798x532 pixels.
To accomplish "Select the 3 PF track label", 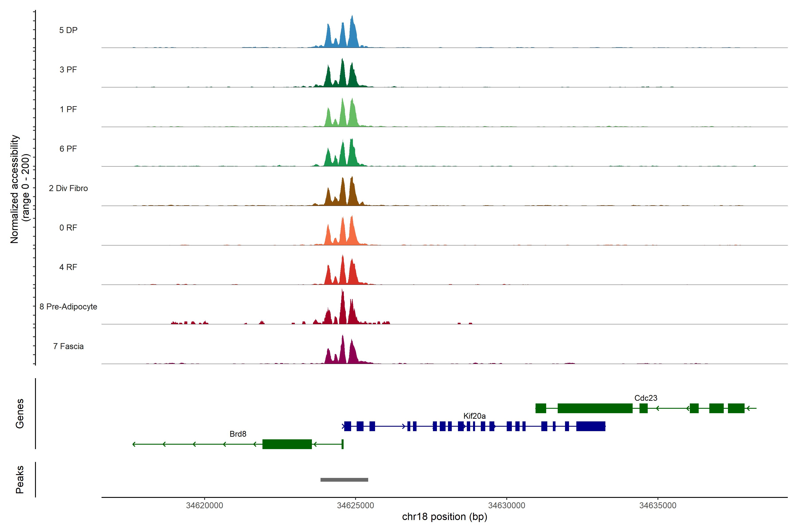I will [x=68, y=70].
